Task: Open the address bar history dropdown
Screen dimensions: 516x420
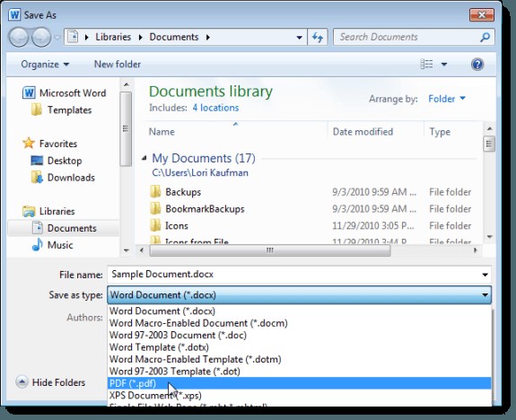Action: [299, 38]
